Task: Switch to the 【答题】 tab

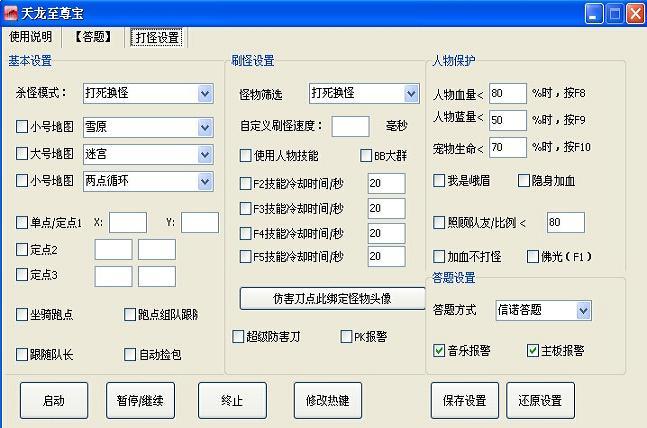Action: [93, 37]
